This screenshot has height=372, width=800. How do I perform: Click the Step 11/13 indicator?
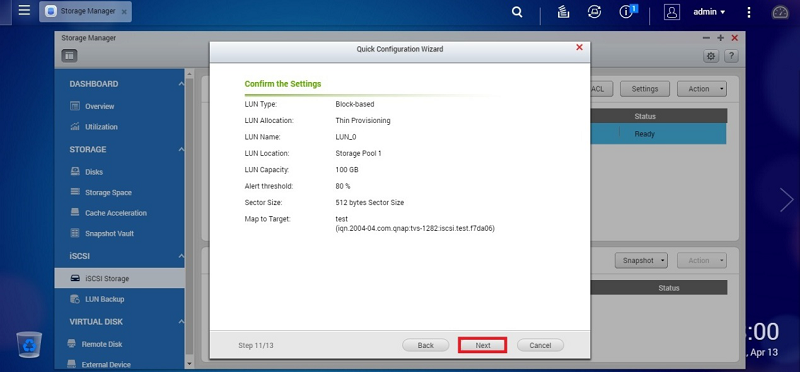256,345
